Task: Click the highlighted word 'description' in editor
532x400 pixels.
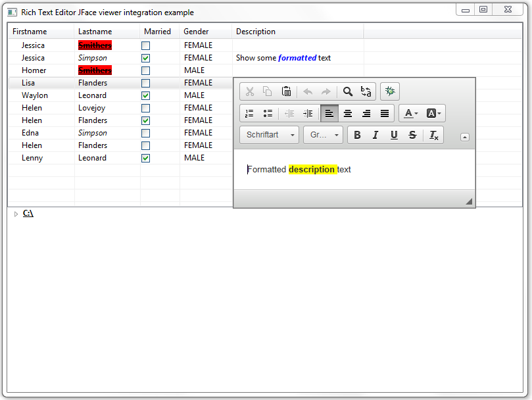Action: 312,170
